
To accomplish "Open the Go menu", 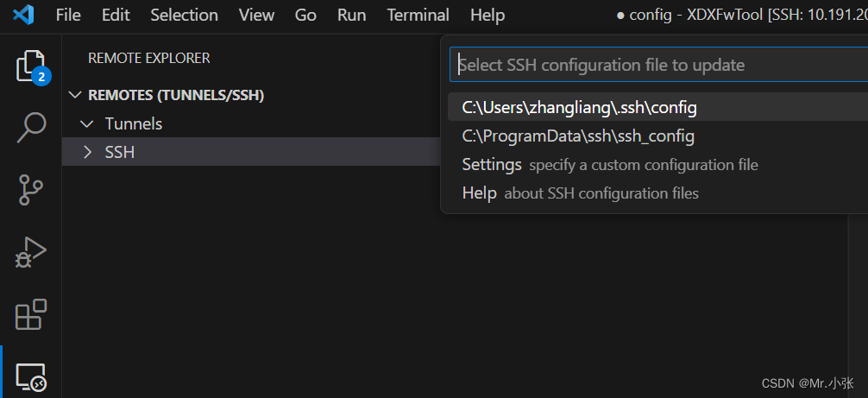I will [x=305, y=15].
